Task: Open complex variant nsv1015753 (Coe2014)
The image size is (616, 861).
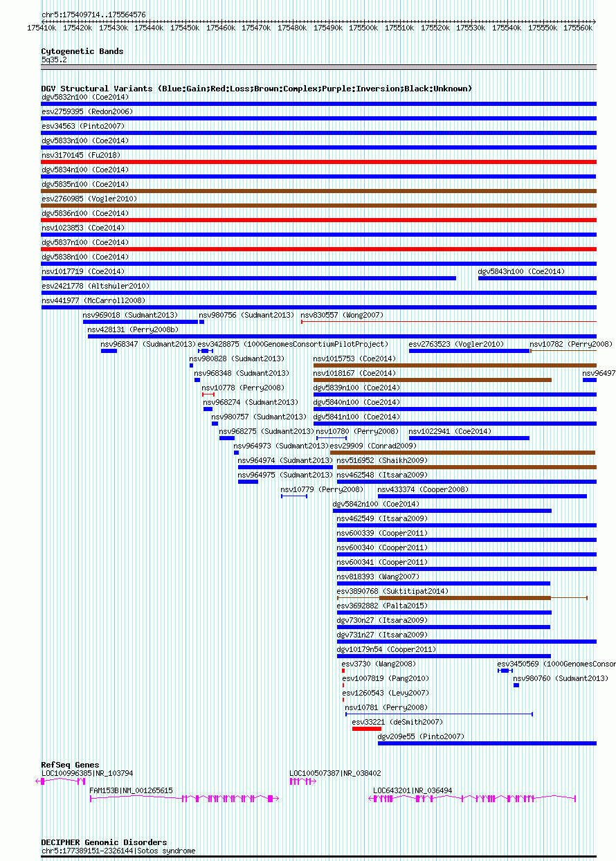Action: click(x=455, y=365)
